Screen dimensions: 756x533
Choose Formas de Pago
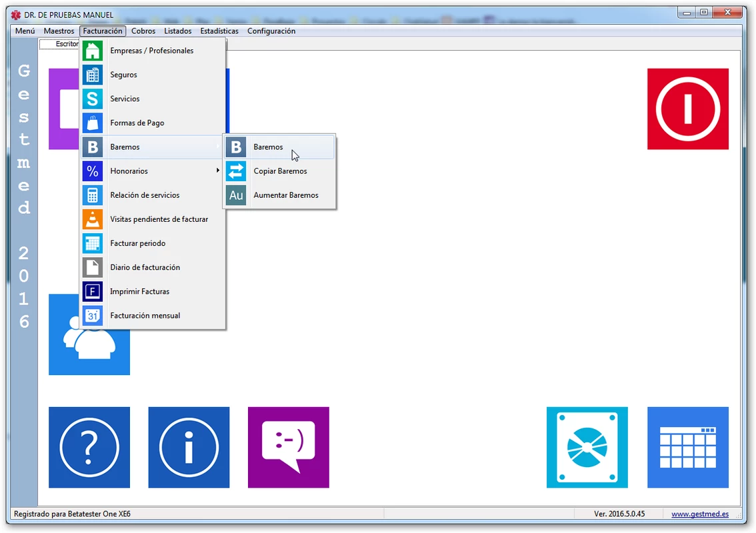[153, 123]
